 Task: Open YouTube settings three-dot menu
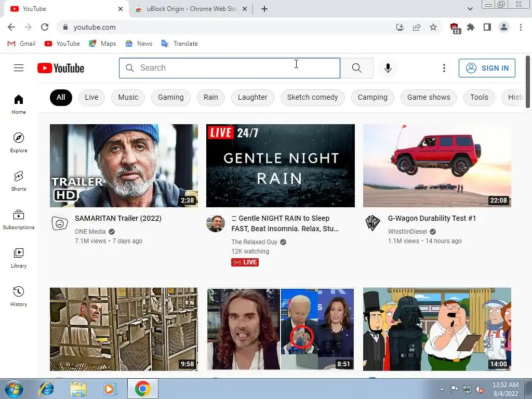click(x=444, y=68)
